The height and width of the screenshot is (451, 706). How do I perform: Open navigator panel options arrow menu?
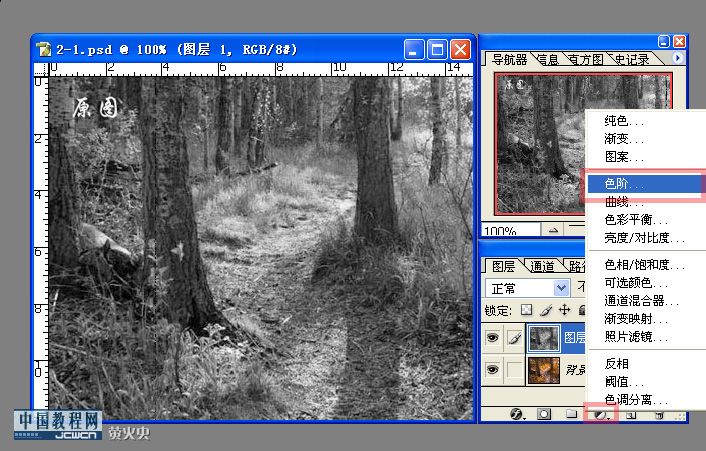click(677, 58)
